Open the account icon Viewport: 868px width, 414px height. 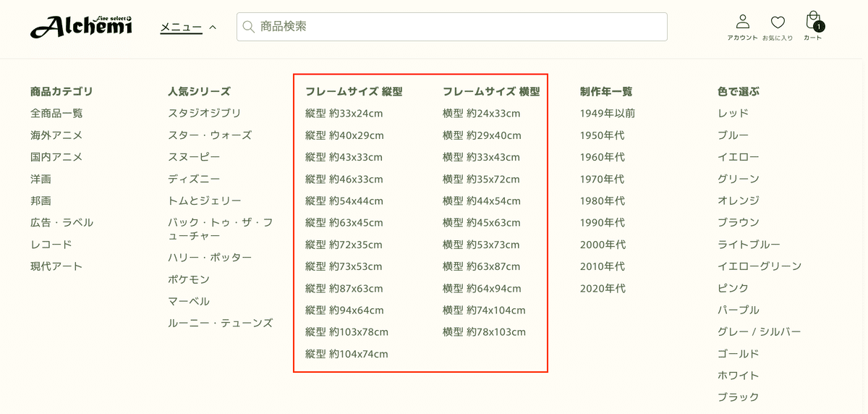tap(742, 22)
